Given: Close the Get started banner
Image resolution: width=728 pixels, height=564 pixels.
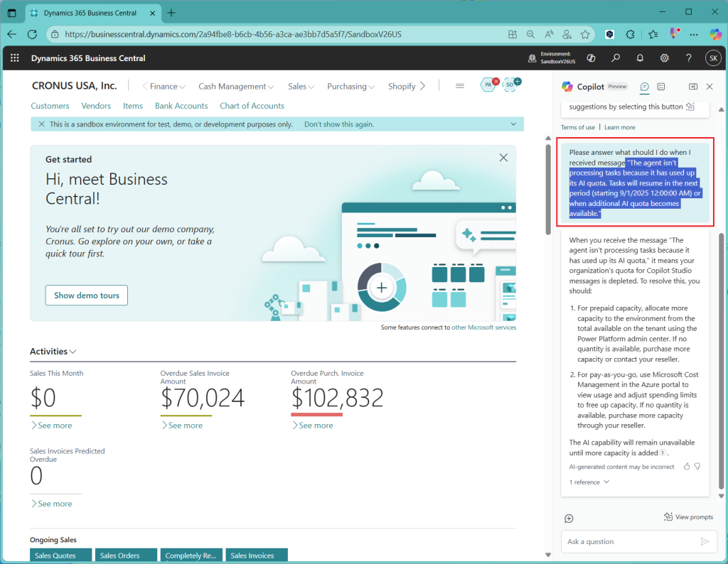Looking at the screenshot, I should (x=503, y=158).
